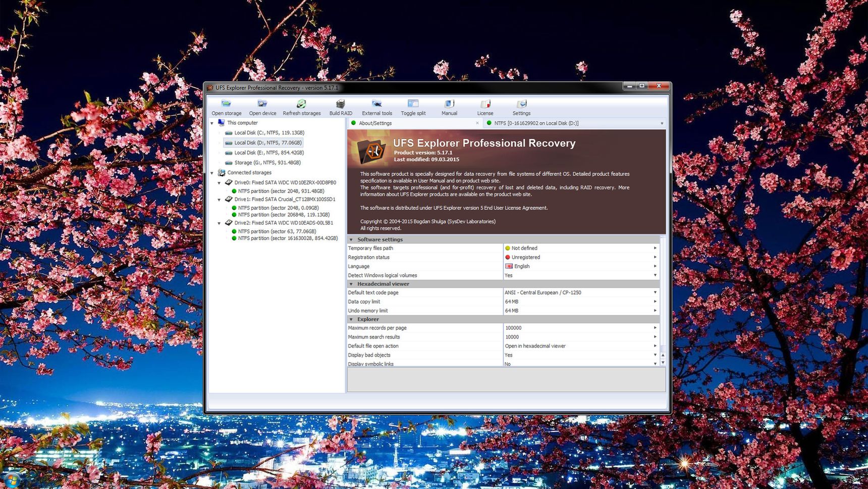Image resolution: width=868 pixels, height=489 pixels.
Task: Click the Display symbolic links row
Action: (x=503, y=364)
